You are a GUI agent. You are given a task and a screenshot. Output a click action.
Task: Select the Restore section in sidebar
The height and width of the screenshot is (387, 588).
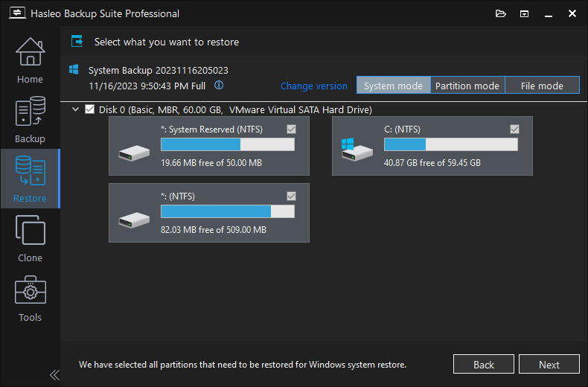tap(30, 179)
